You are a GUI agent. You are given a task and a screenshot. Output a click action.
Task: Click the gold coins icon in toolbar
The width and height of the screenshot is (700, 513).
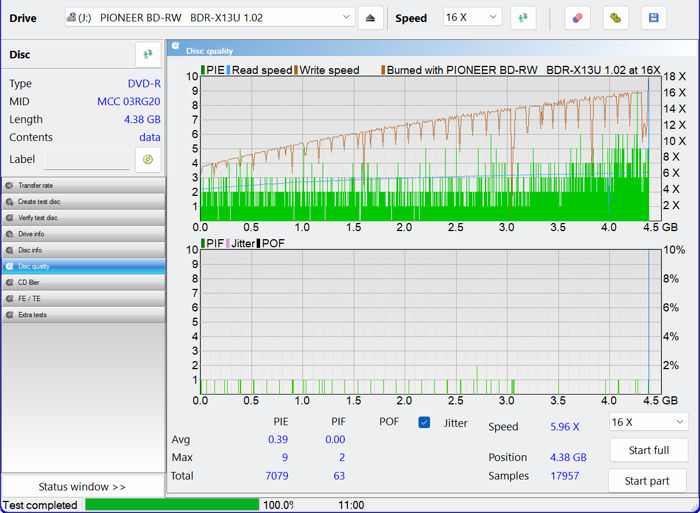click(x=616, y=18)
